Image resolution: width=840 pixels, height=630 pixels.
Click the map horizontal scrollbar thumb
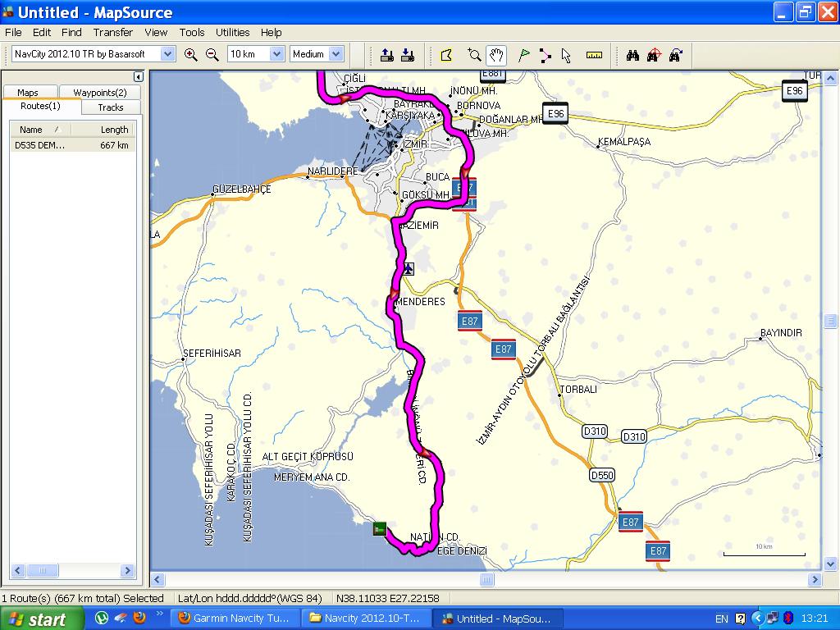click(486, 579)
